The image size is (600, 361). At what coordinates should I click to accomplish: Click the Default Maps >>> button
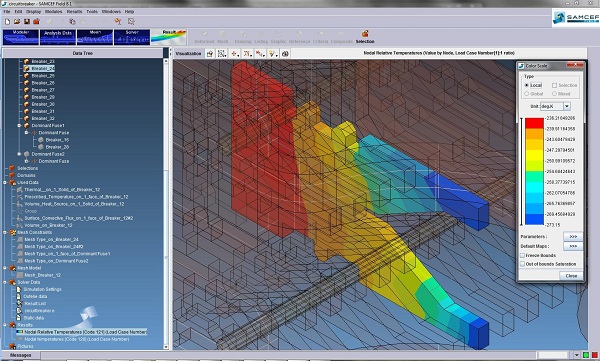pos(573,246)
